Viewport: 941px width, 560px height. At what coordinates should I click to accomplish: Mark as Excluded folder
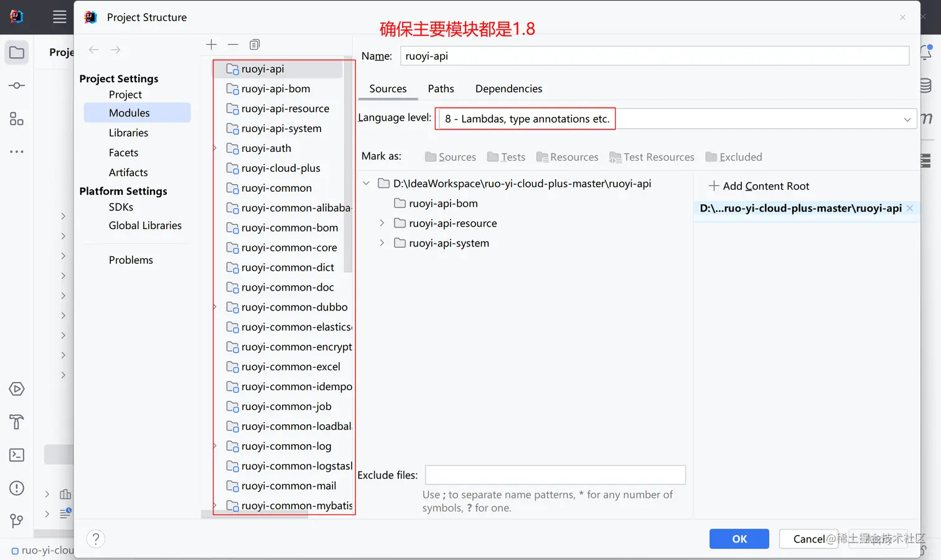[x=734, y=157]
